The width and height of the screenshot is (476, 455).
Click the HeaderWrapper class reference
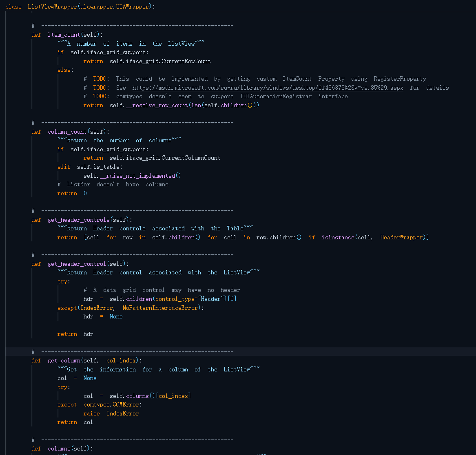click(401, 237)
